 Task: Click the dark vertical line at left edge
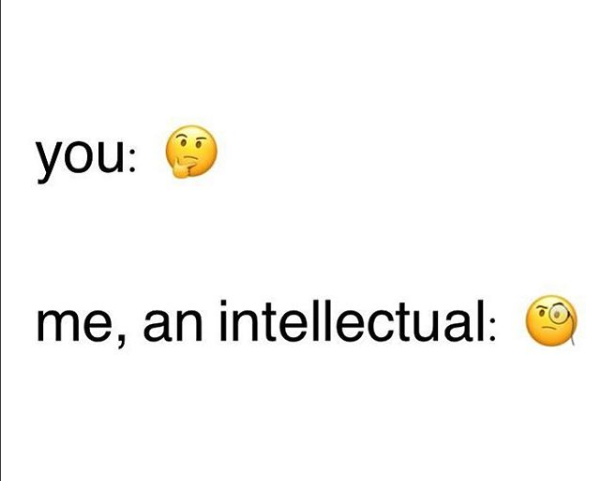[1, 240]
